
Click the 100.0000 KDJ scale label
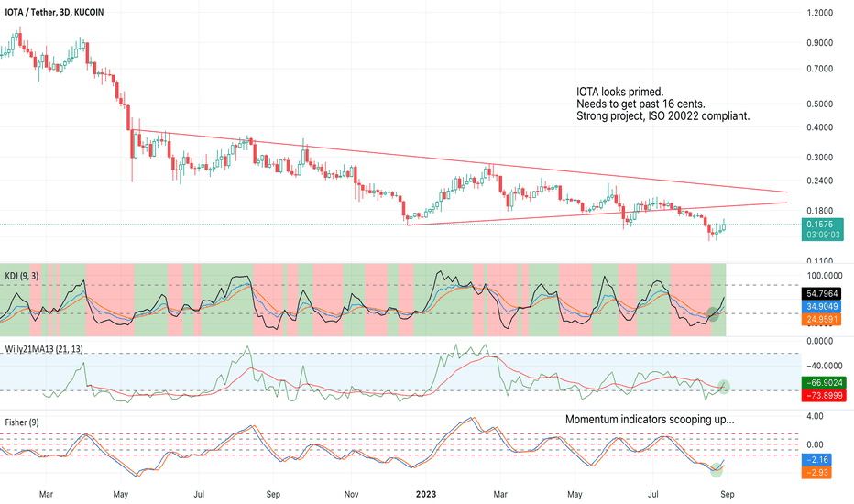coord(824,276)
